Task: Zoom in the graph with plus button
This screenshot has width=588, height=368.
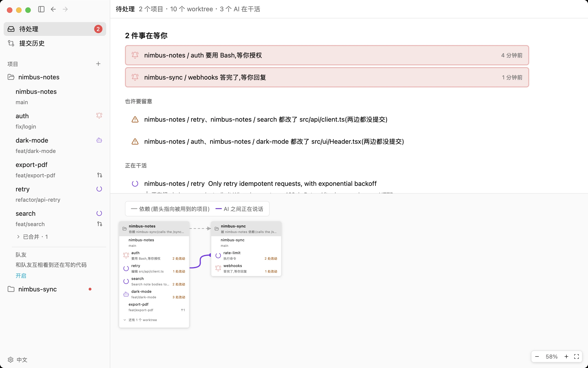Action: 566,356
